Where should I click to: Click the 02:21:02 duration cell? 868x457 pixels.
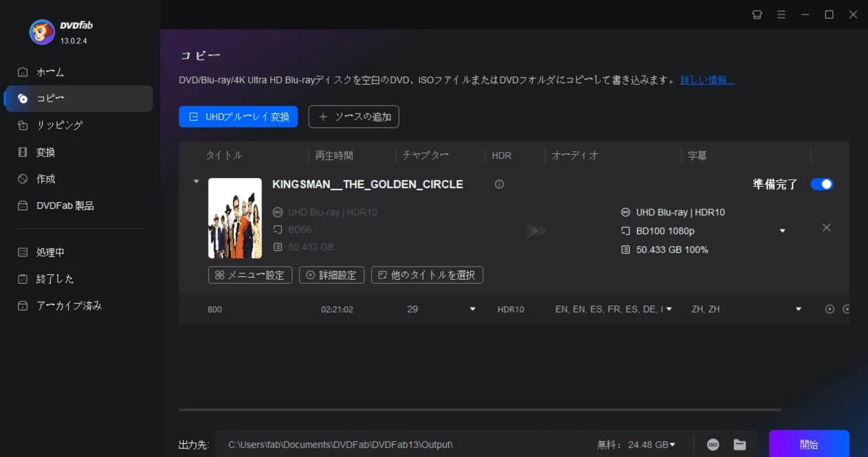(337, 309)
